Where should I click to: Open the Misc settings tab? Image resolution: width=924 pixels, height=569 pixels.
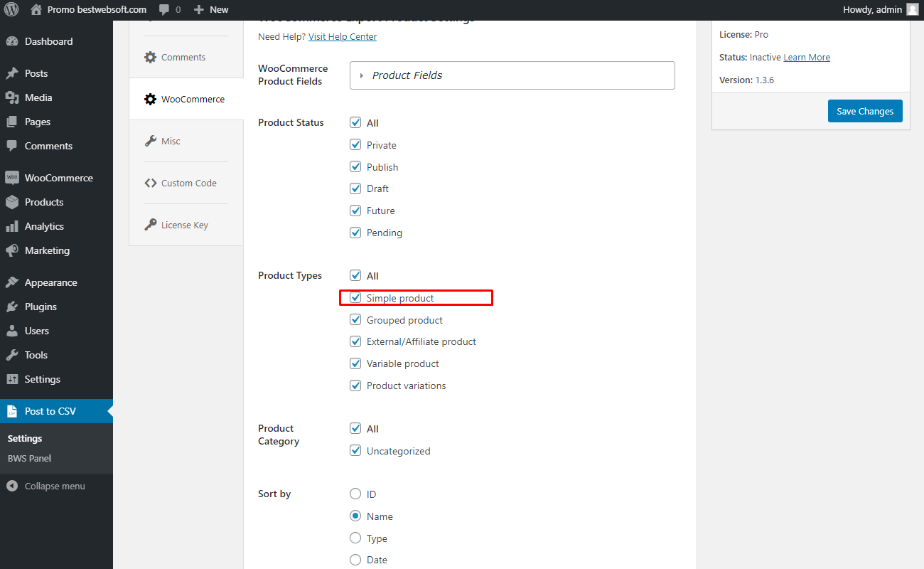pos(186,142)
